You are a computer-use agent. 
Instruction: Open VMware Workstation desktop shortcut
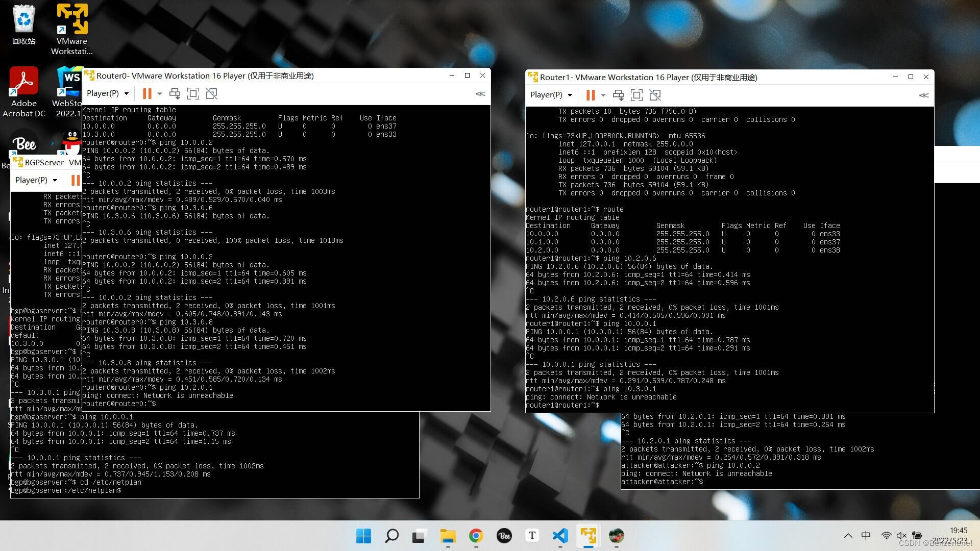point(72,29)
